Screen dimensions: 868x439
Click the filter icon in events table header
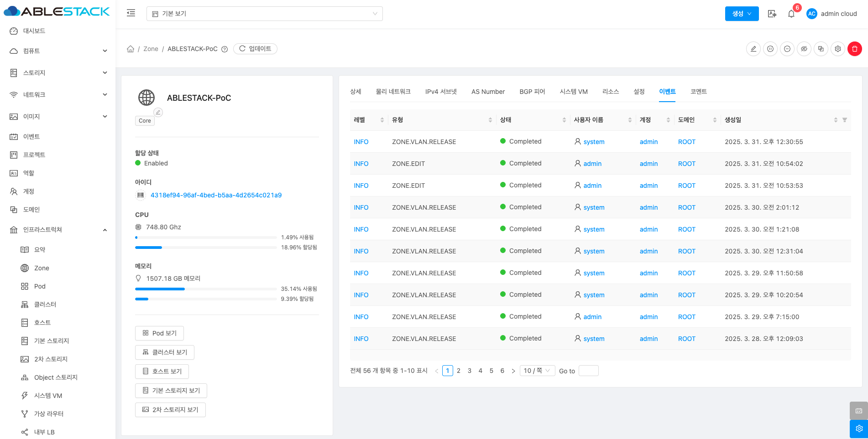point(845,120)
